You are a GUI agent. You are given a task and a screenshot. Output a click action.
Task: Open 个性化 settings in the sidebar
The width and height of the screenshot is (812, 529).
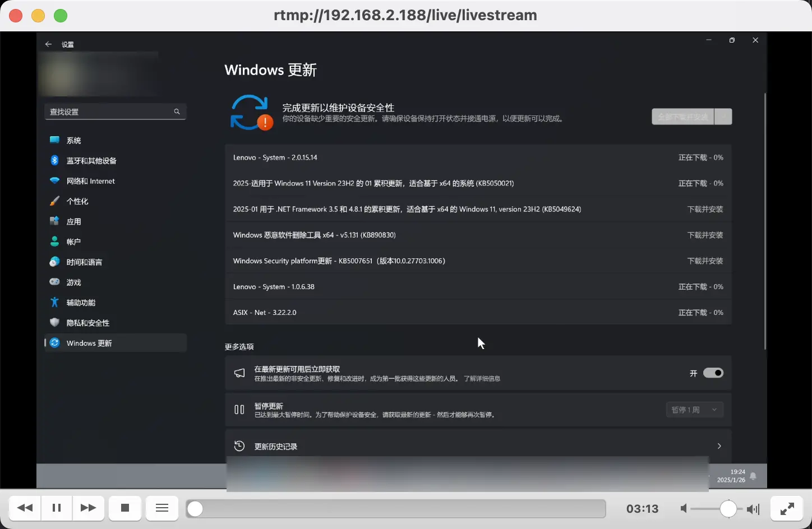[x=115, y=201]
